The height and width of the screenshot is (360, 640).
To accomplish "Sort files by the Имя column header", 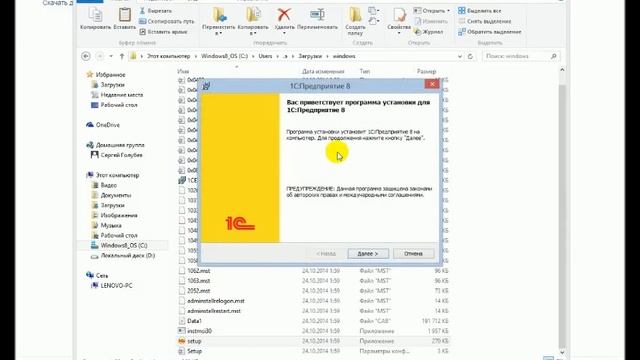I will (183, 71).
